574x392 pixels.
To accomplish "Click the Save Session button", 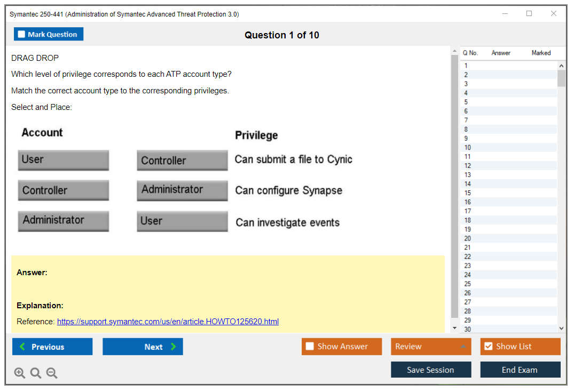I will [430, 370].
